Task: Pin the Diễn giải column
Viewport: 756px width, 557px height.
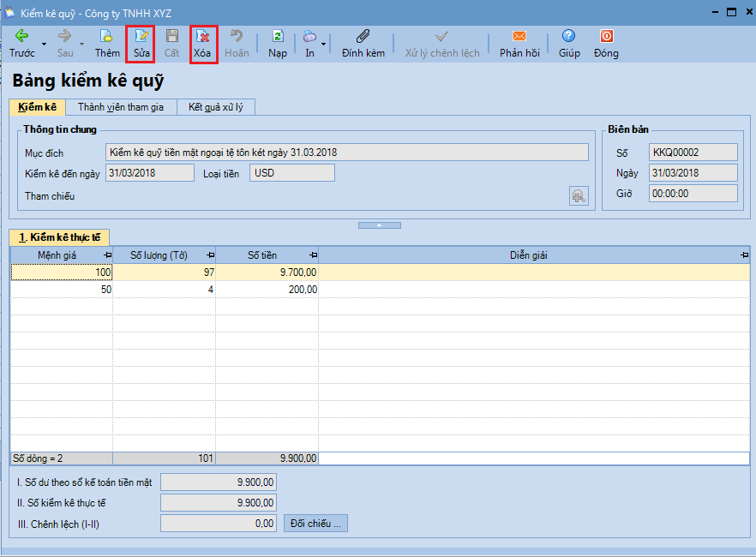Action: click(x=744, y=255)
